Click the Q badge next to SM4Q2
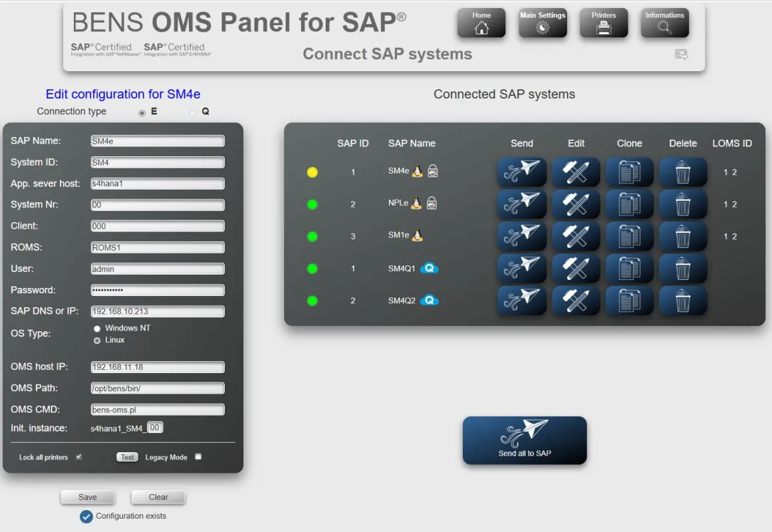This screenshot has height=532, width=772. [430, 300]
